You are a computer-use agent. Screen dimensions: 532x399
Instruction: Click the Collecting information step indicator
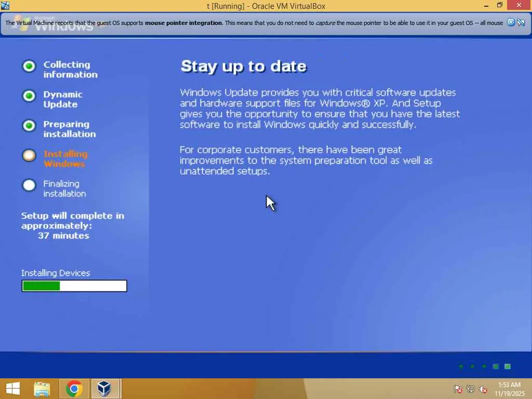29,66
